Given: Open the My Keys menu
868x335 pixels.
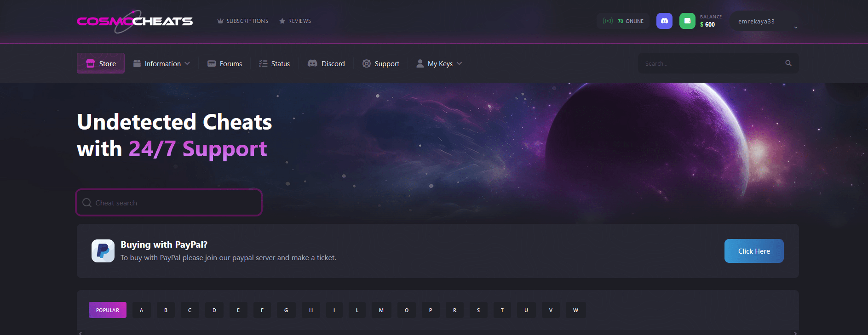Looking at the screenshot, I should [439, 63].
